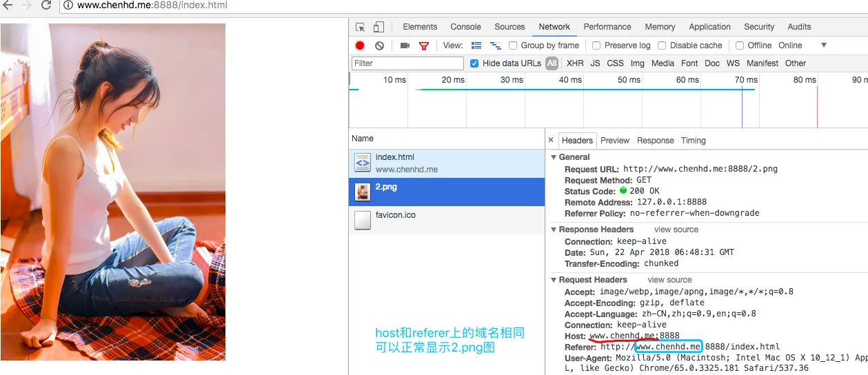Open the Response detail tab
The image size is (868, 375).
pyautogui.click(x=655, y=141)
